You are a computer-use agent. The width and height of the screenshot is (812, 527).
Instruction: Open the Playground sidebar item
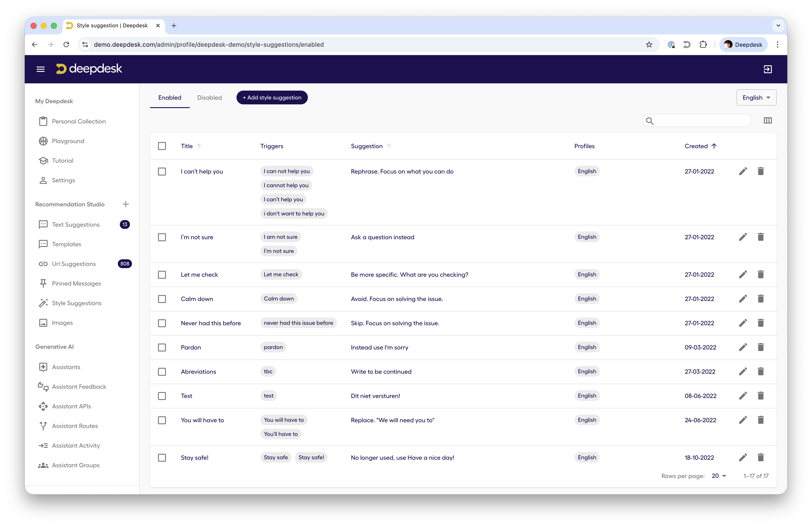tap(68, 141)
